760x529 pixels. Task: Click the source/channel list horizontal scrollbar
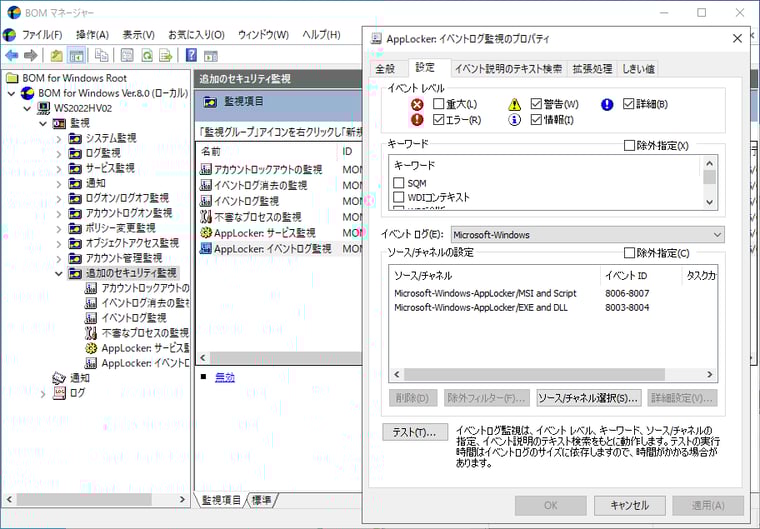point(535,374)
